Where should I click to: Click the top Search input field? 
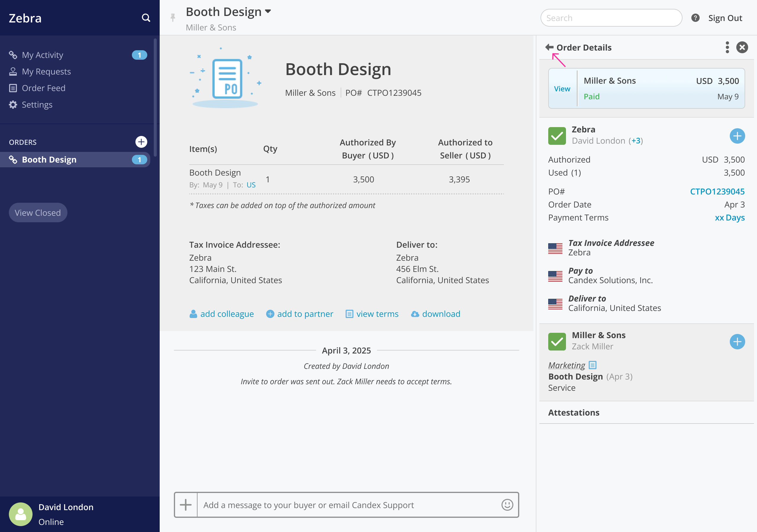(x=611, y=18)
